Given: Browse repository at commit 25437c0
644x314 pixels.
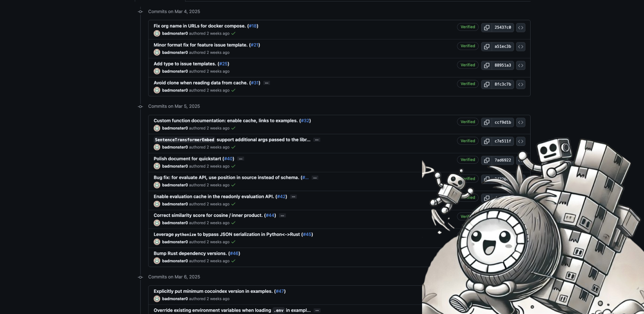Looking at the screenshot, I should click(x=521, y=28).
